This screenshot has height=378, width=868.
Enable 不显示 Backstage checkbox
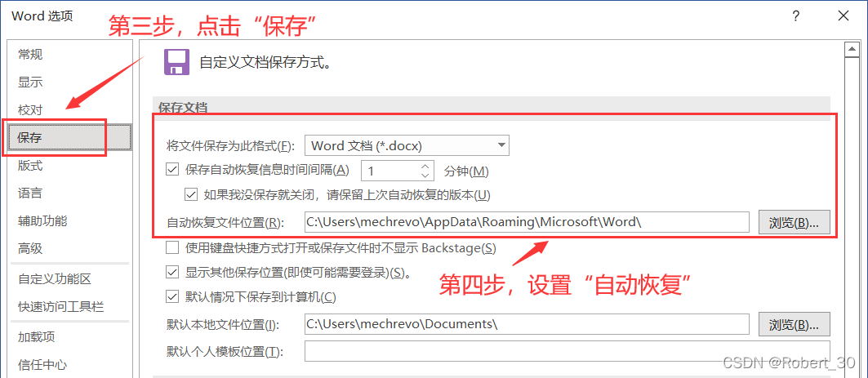tap(172, 248)
